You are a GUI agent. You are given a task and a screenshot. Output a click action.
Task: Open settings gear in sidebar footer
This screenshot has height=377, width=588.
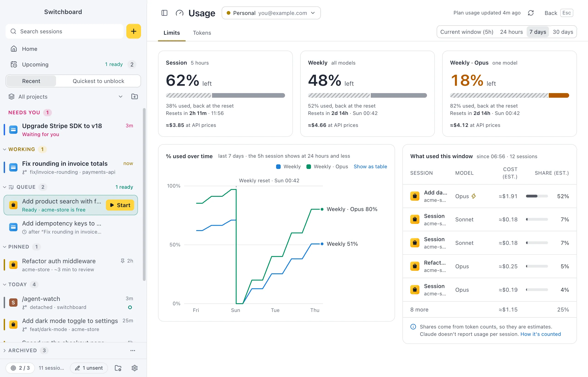(135, 368)
